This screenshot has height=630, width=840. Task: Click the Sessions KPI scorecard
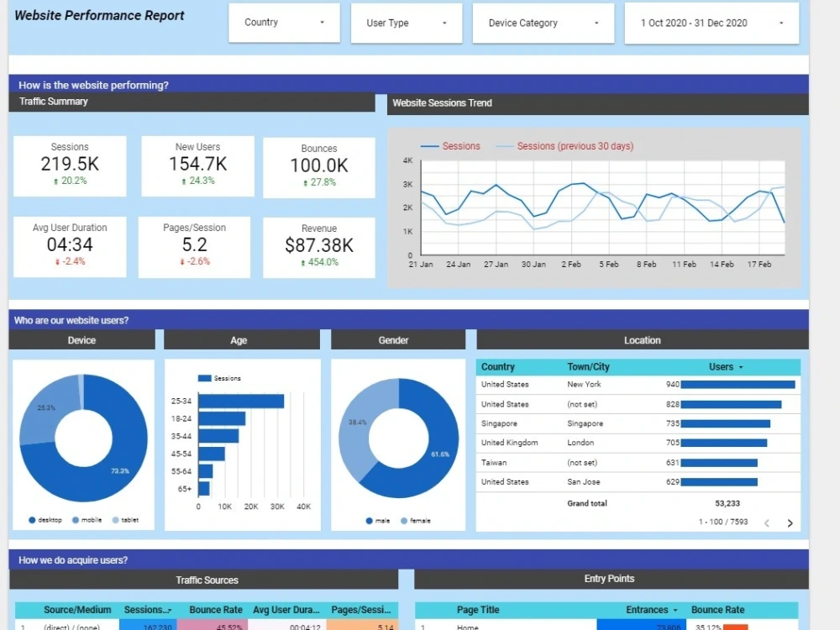[x=70, y=165]
